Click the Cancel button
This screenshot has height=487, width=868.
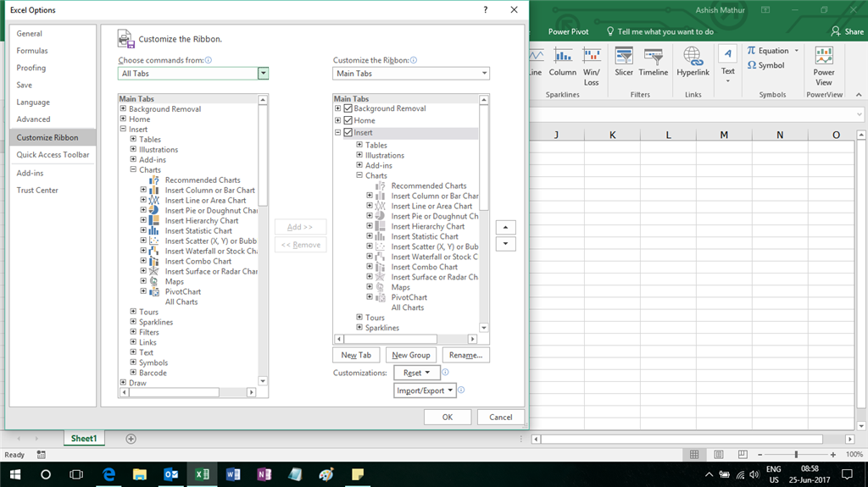point(500,417)
